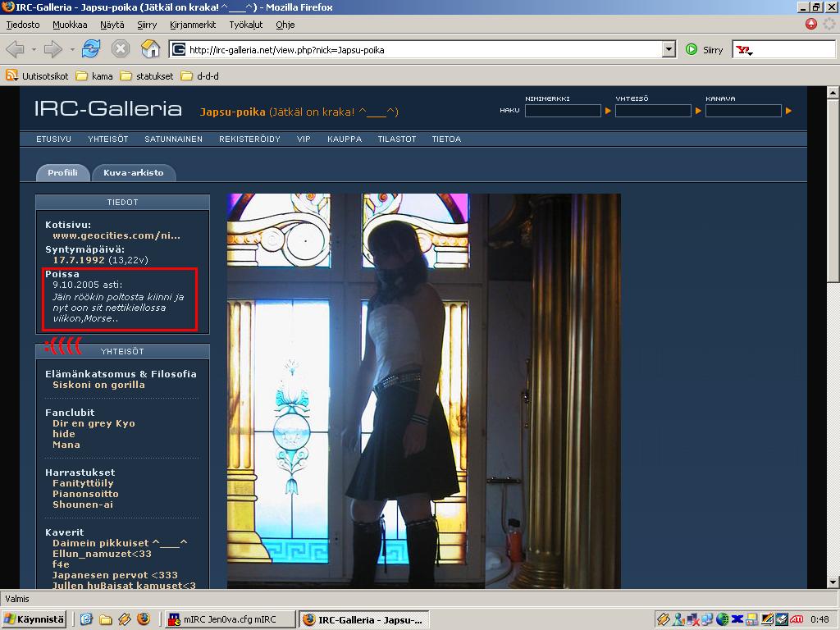Reload the page with the refresh icon
This screenshot has width=840, height=630.
(x=91, y=49)
